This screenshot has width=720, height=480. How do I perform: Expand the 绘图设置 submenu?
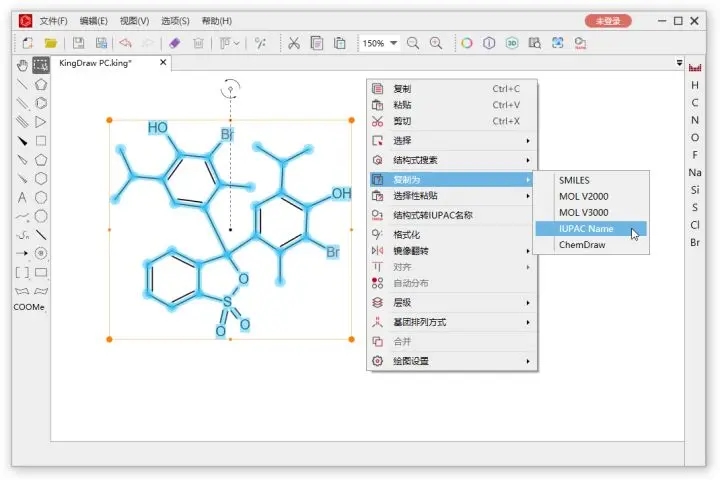pyautogui.click(x=450, y=361)
